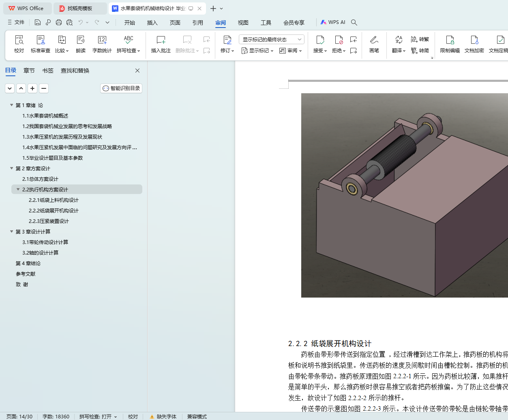The image size is (508, 420).
Task: Collapse the 2.2执行机构方案设计 node
Action: [x=18, y=189]
